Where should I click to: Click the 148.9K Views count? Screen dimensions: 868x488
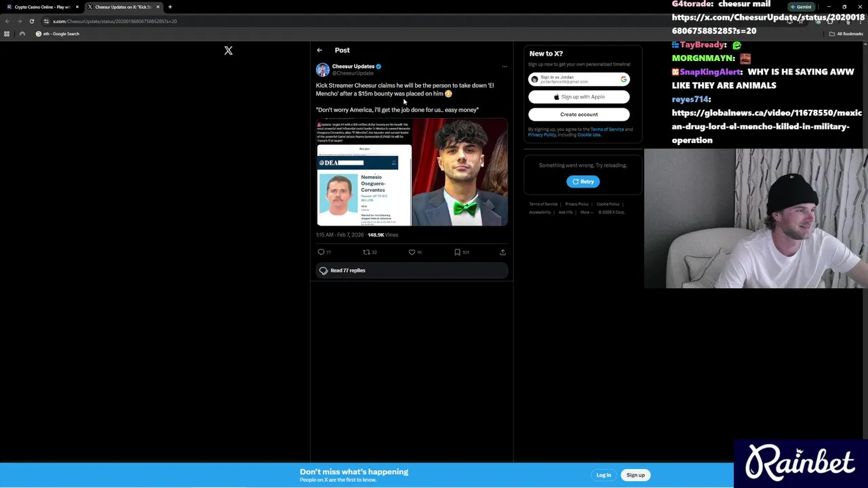[x=383, y=235]
